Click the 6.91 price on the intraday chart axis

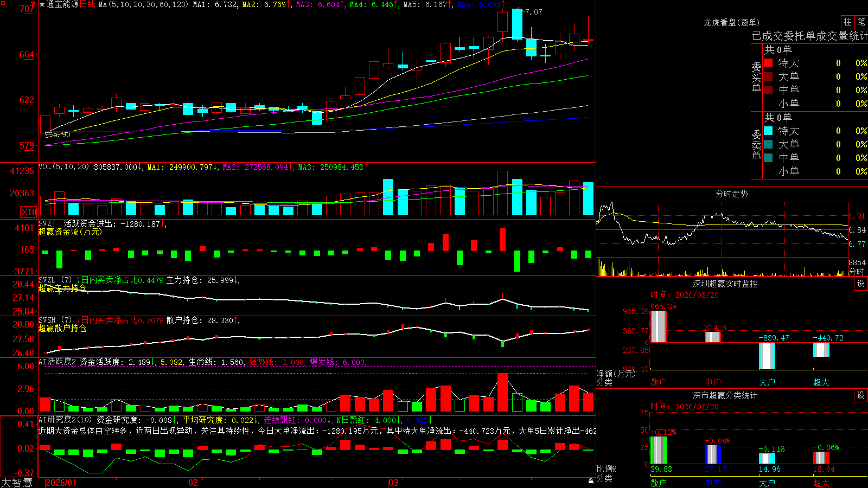857,216
